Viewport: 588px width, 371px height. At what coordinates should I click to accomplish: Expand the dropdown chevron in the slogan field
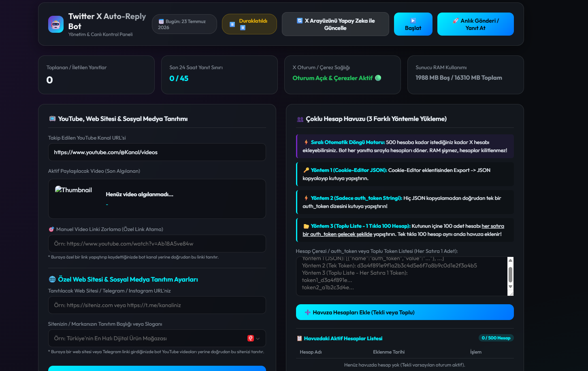click(x=258, y=338)
